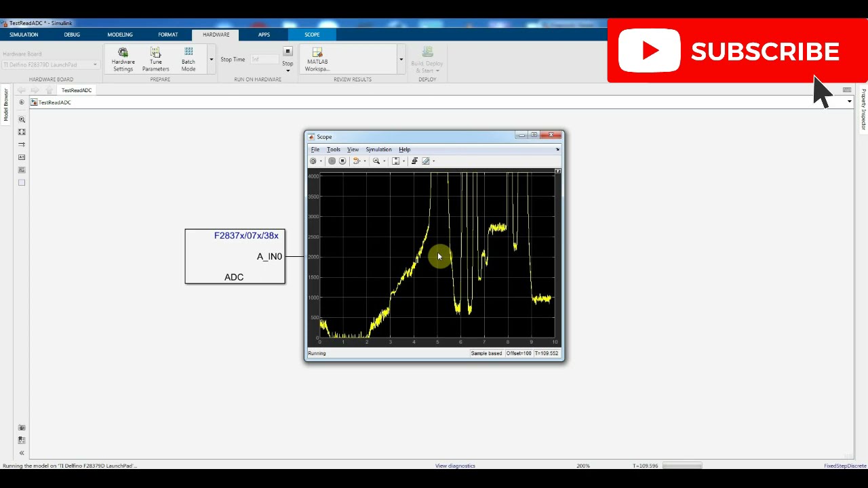Click the Scope run button
The image size is (868, 488).
332,161
